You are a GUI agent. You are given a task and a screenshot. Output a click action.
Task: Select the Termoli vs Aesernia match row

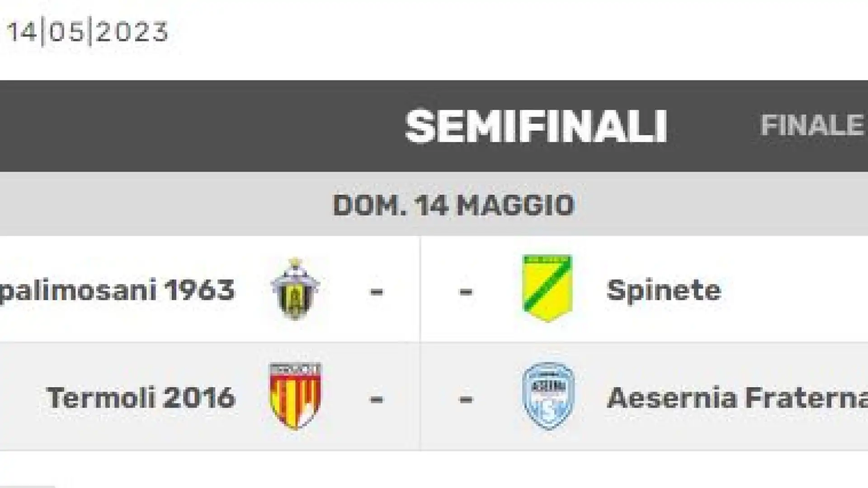coord(434,396)
